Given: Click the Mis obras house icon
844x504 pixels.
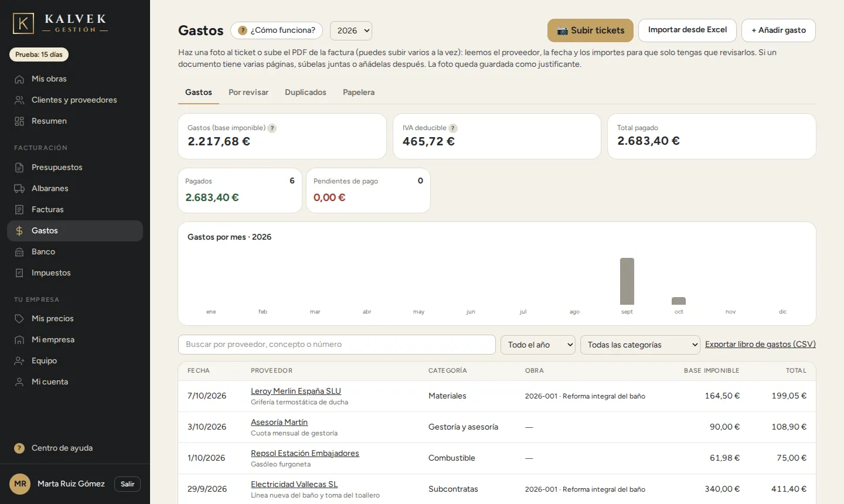Looking at the screenshot, I should click(x=19, y=79).
